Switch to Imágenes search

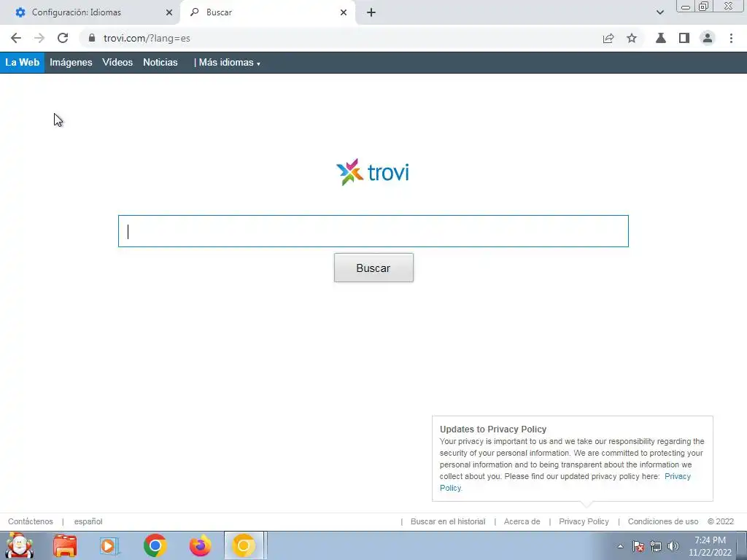click(71, 63)
